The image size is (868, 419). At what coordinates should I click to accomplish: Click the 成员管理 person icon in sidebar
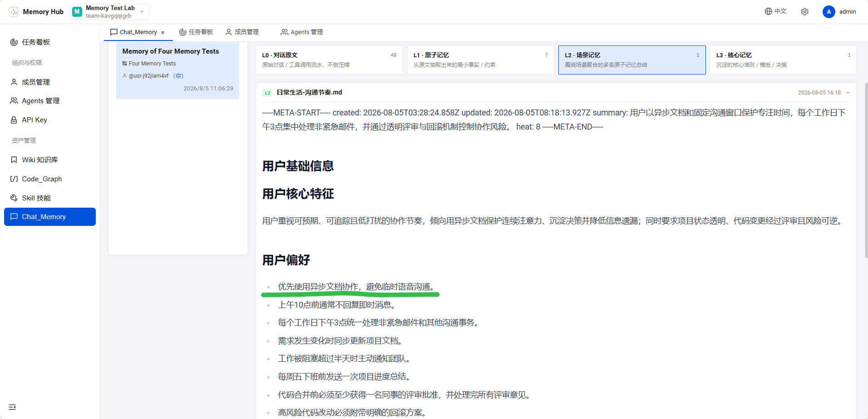pos(14,82)
